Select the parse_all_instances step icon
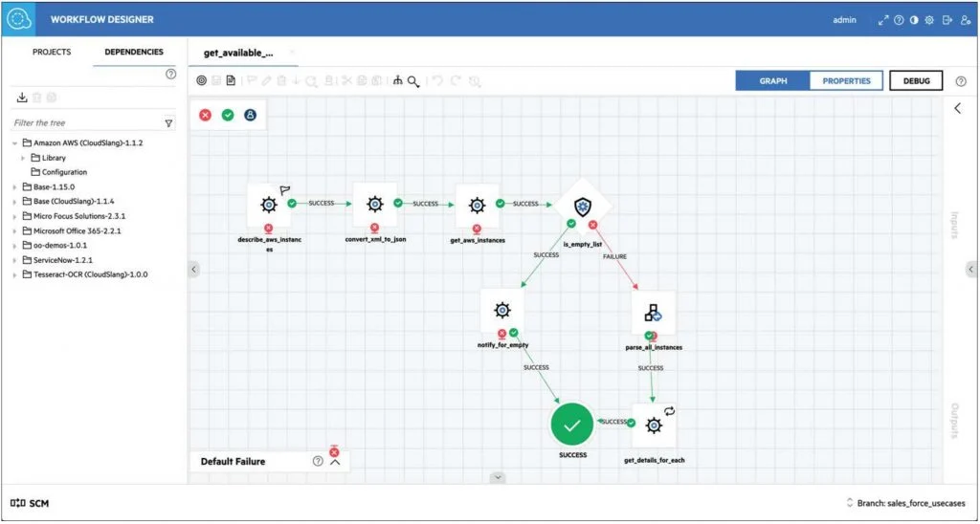 pyautogui.click(x=653, y=312)
